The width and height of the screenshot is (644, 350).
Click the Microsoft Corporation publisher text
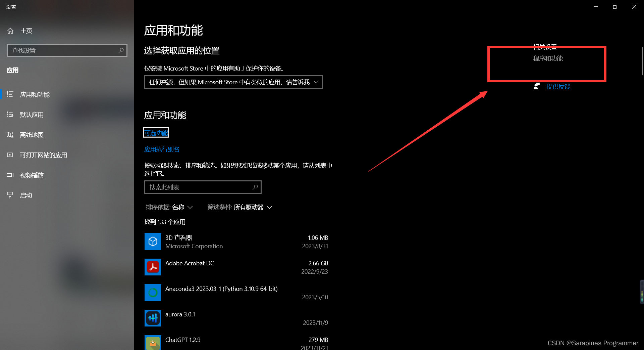(194, 246)
